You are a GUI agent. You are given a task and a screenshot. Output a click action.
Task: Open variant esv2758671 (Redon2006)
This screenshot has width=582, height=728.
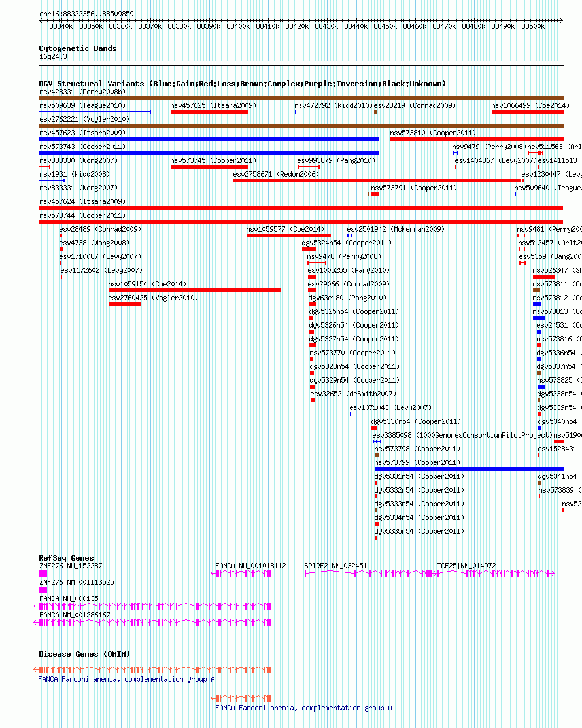tap(276, 175)
